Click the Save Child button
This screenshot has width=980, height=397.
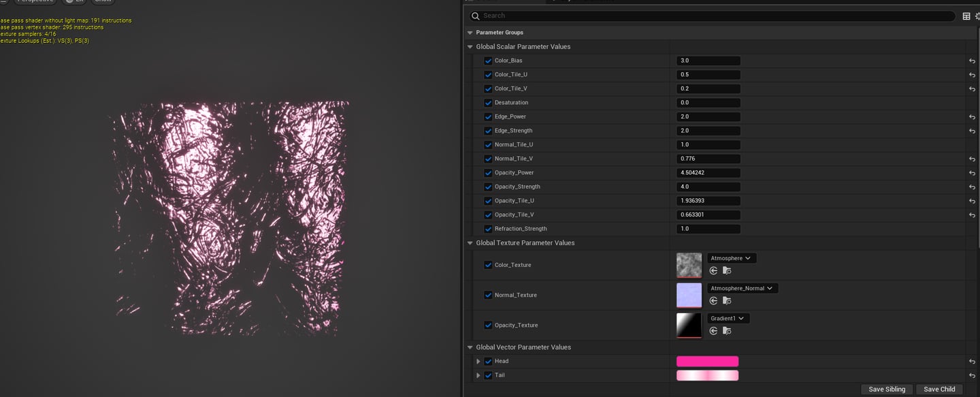[x=939, y=389]
